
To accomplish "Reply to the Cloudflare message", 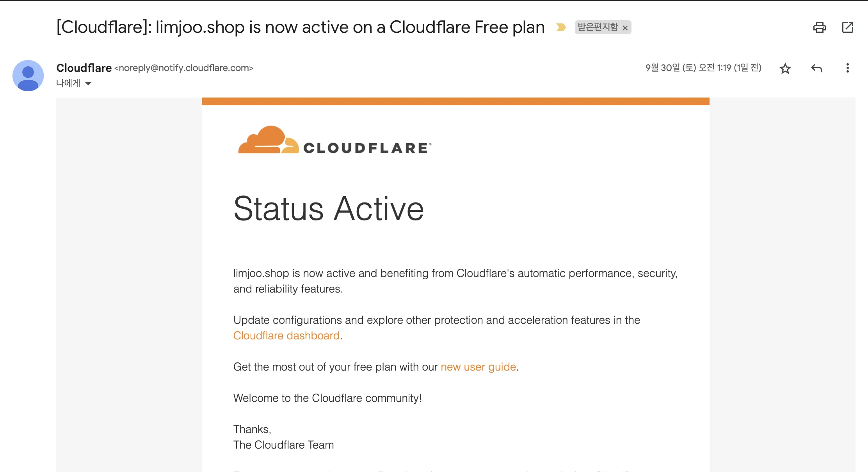I will click(816, 68).
